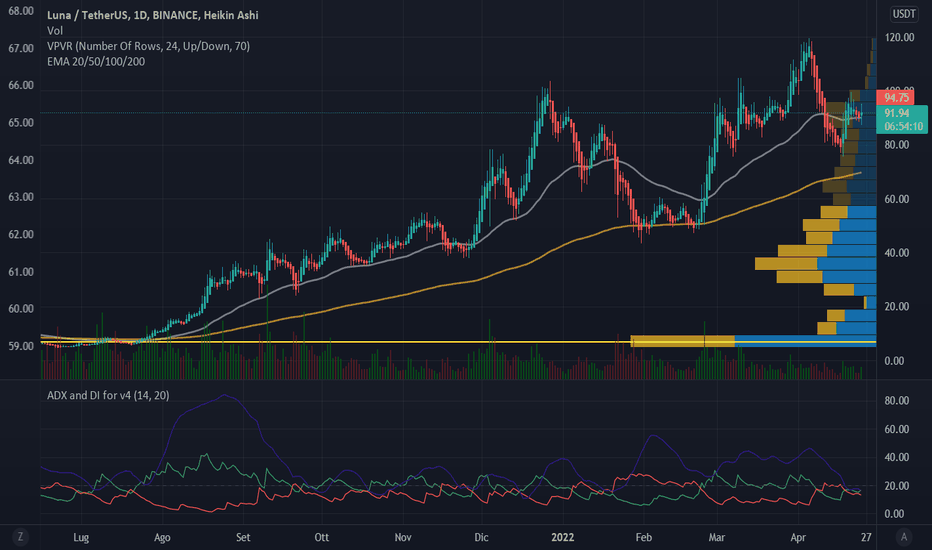Click the 20.00 price axis label in main chart

(x=896, y=306)
